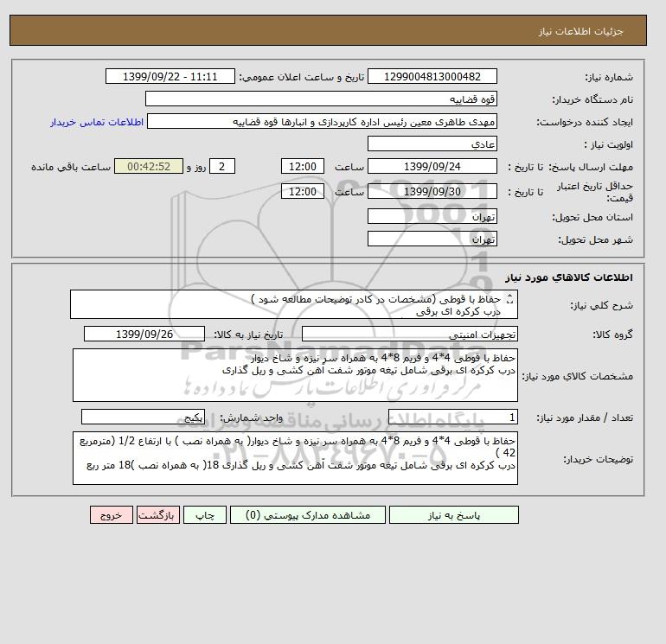The width and height of the screenshot is (666, 644).
Task: Click the جزئیات اطلاعات نیاز header title
Action: (x=580, y=32)
